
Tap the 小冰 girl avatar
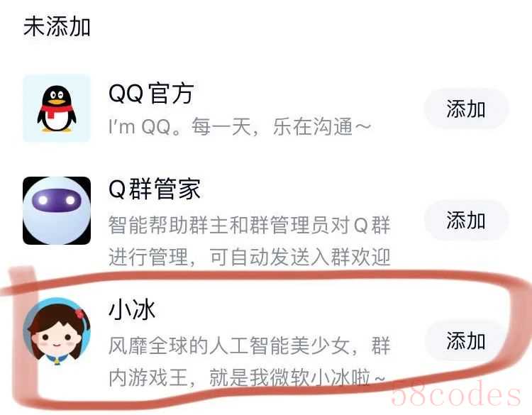57,331
